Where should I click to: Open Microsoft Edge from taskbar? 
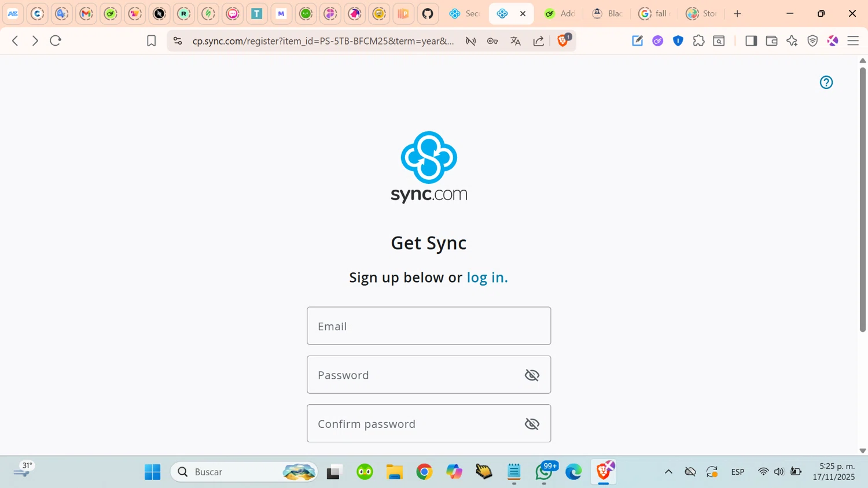[x=573, y=472]
